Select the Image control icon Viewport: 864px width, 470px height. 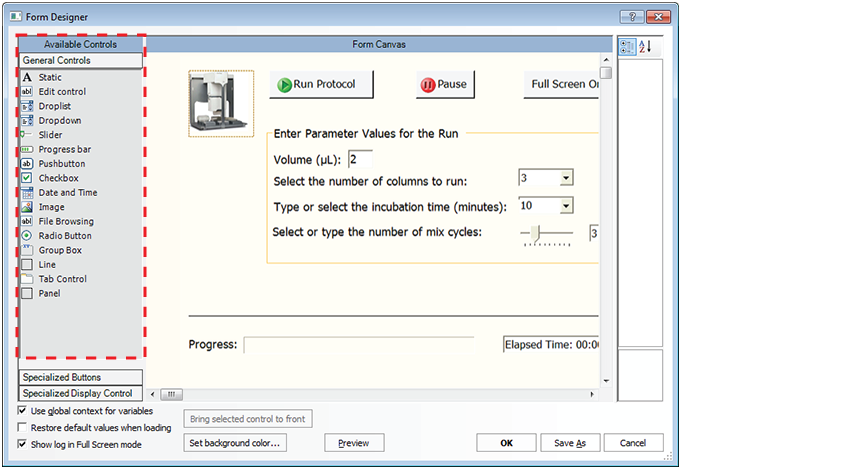pos(27,207)
